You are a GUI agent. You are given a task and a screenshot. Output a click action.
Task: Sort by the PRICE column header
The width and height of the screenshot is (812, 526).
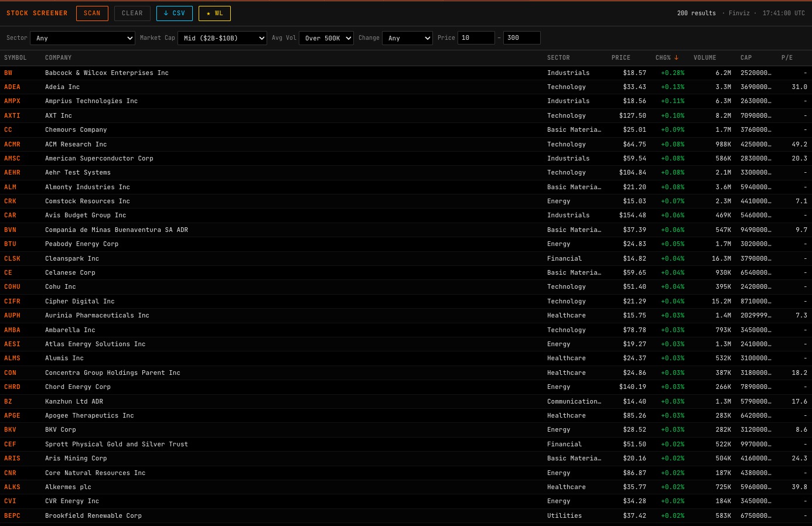pyautogui.click(x=620, y=58)
